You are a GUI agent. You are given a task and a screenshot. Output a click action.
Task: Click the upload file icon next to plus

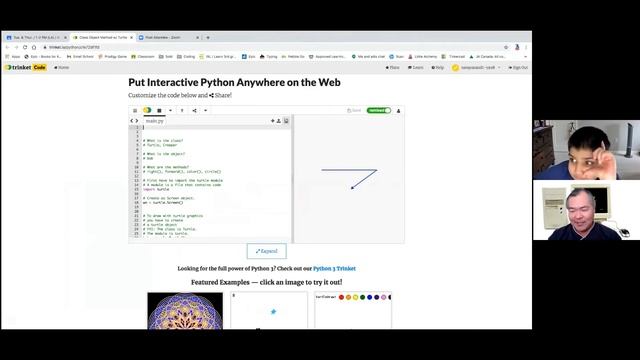(x=279, y=121)
